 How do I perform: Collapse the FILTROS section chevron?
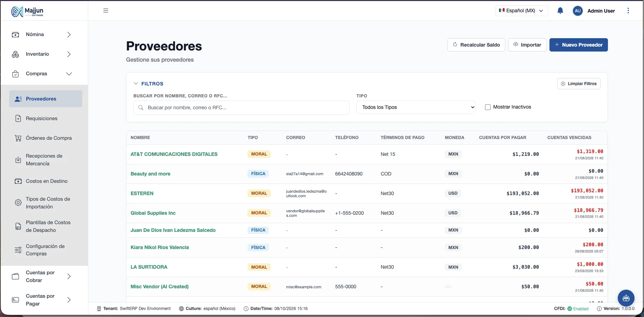pyautogui.click(x=136, y=84)
